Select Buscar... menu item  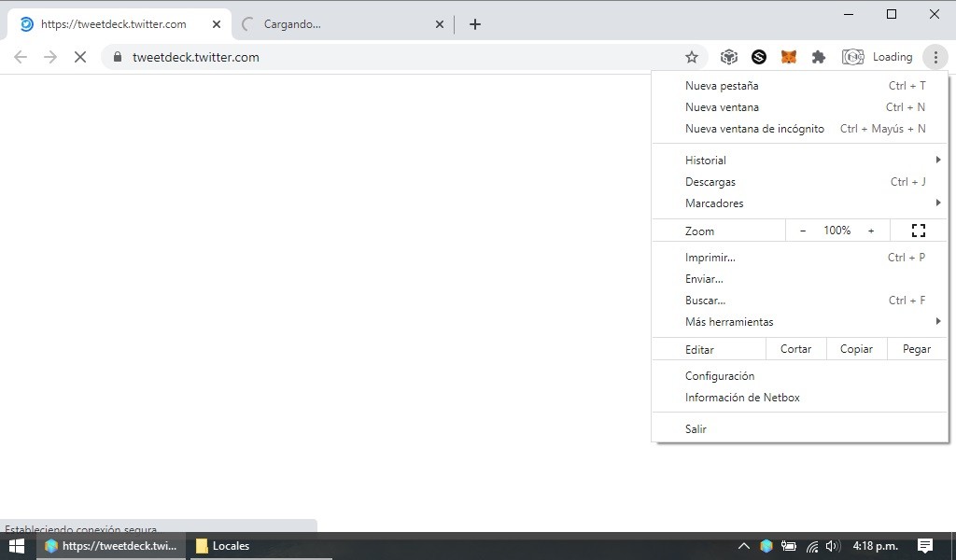pyautogui.click(x=800, y=301)
